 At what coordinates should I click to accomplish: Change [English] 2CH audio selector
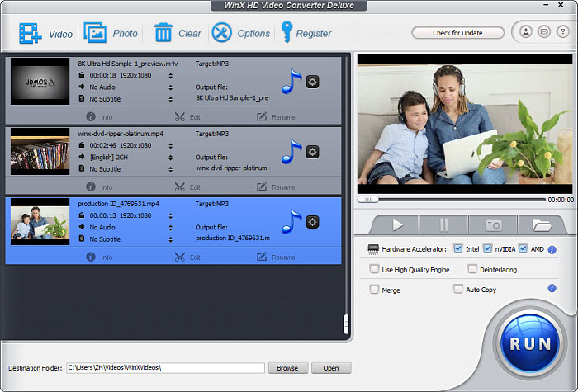(x=170, y=158)
